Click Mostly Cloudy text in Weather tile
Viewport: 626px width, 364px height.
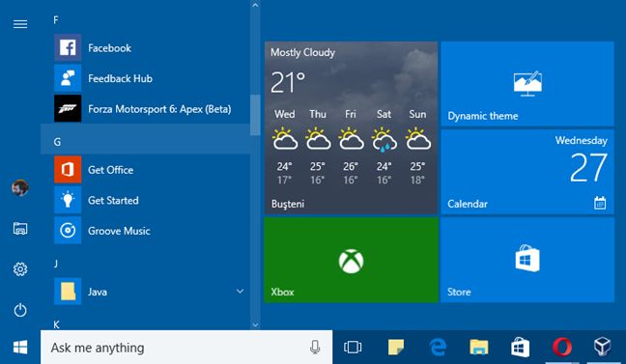[302, 53]
